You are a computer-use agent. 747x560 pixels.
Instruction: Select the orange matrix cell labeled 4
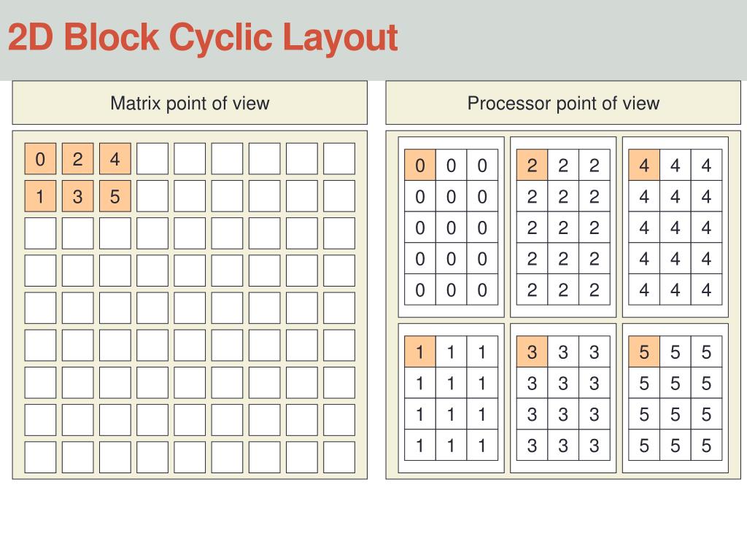[115, 158]
